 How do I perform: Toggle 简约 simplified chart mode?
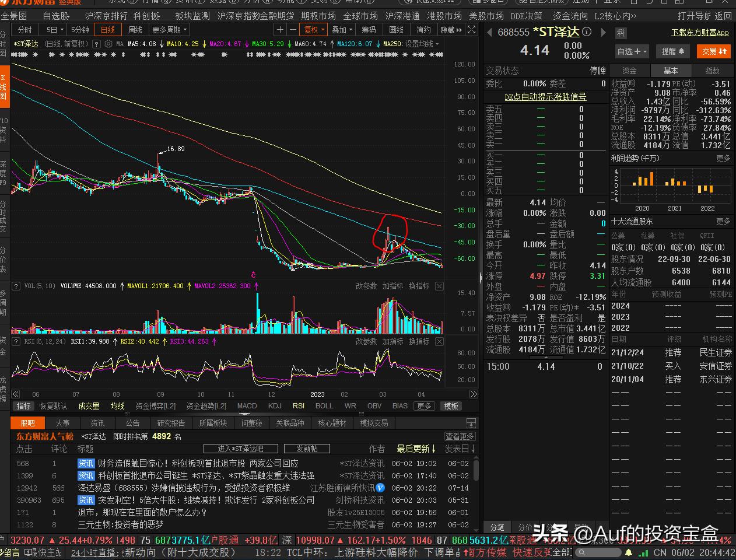(x=423, y=30)
